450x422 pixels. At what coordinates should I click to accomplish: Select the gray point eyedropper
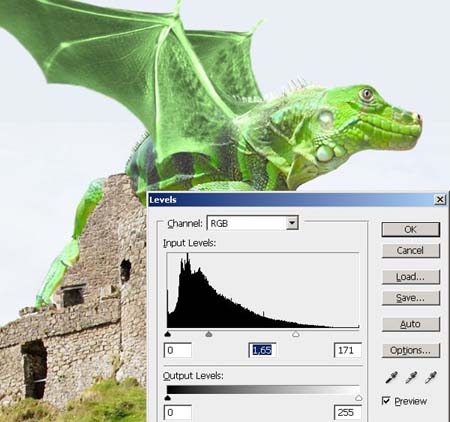coord(411,377)
